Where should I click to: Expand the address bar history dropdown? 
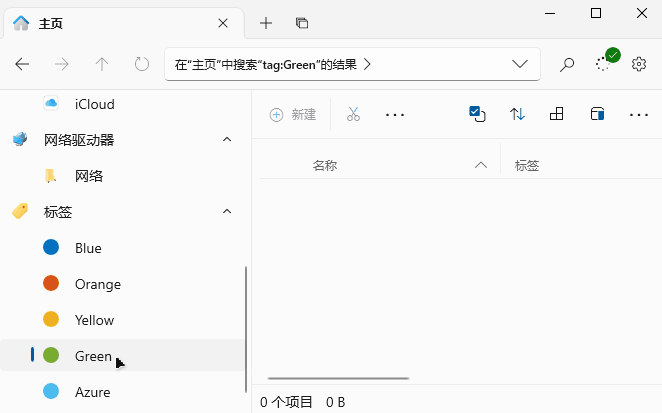coord(520,64)
